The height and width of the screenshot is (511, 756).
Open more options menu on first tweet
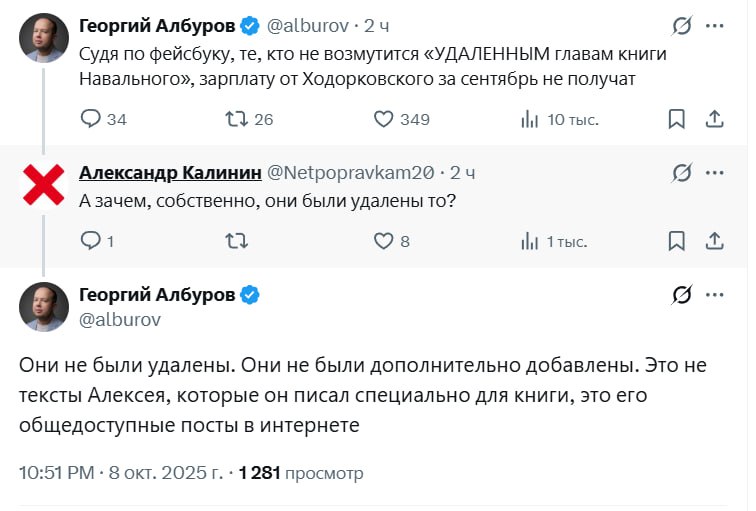pyautogui.click(x=715, y=25)
